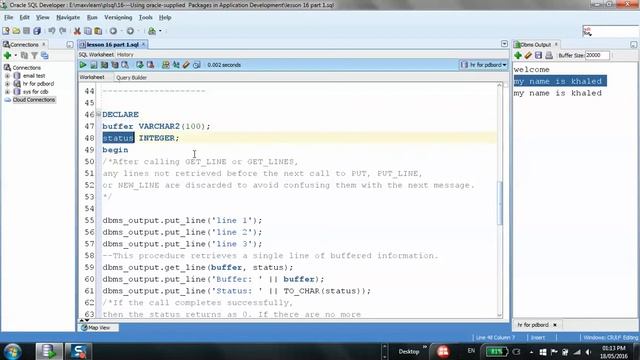The width and height of the screenshot is (640, 360).
Task: Click the Cut scissors icon
Action: (x=77, y=31)
